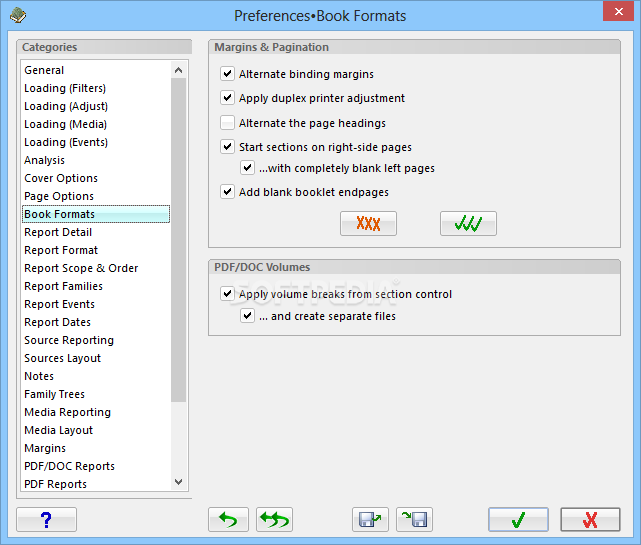Image resolution: width=641 pixels, height=545 pixels.
Task: Click the import settings floppy disk button
Action: click(414, 520)
